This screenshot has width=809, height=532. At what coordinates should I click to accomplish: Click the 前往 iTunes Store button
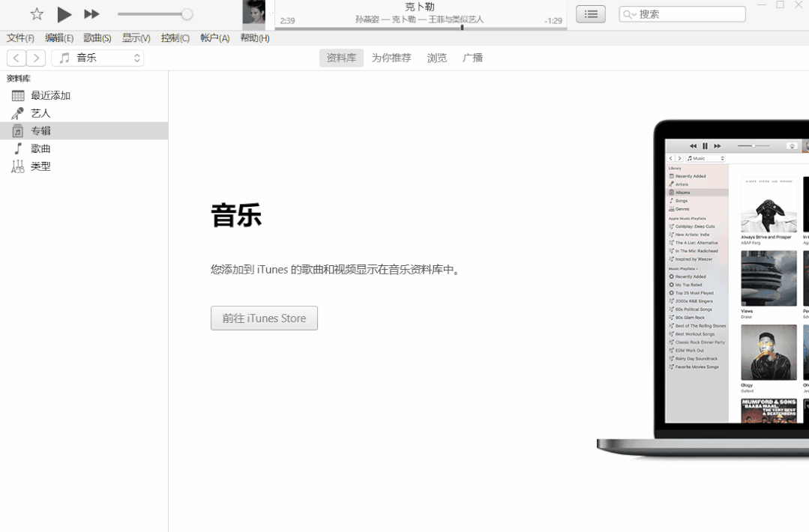(x=264, y=318)
